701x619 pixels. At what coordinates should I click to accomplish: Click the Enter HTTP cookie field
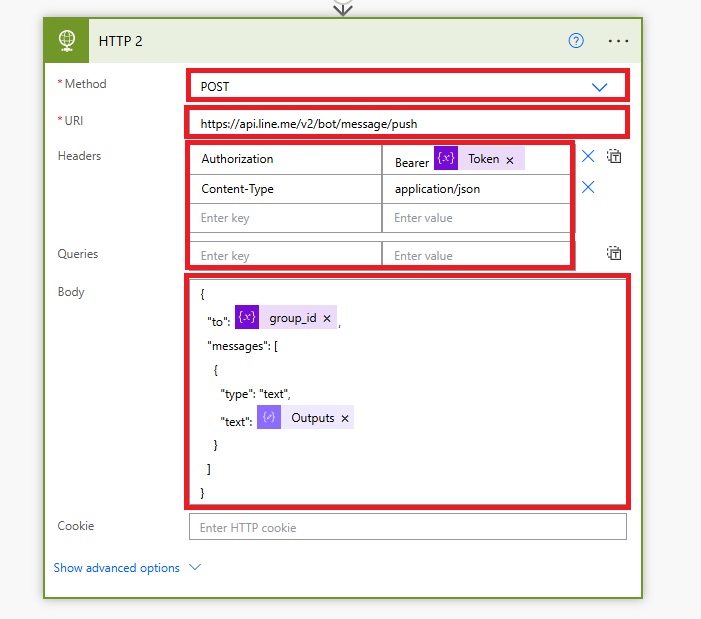click(x=407, y=527)
